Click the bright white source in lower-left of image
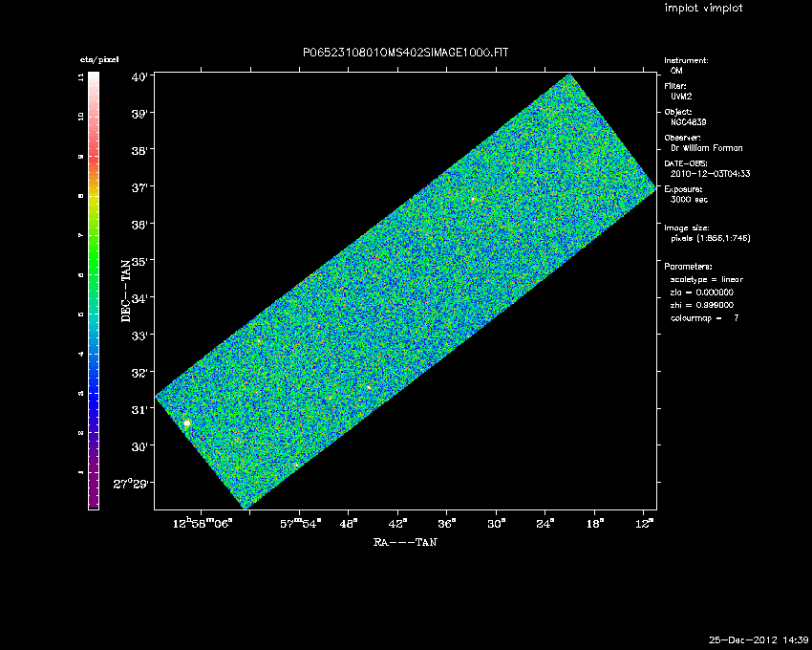The width and height of the screenshot is (812, 650). tap(187, 422)
